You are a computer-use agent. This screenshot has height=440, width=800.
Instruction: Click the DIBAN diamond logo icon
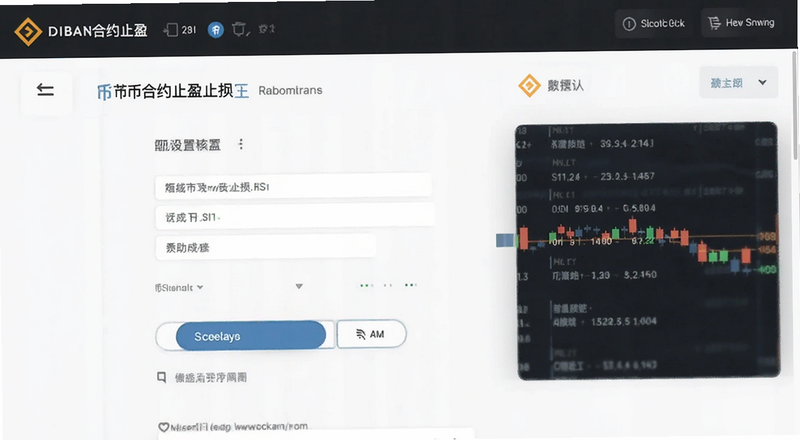28,32
